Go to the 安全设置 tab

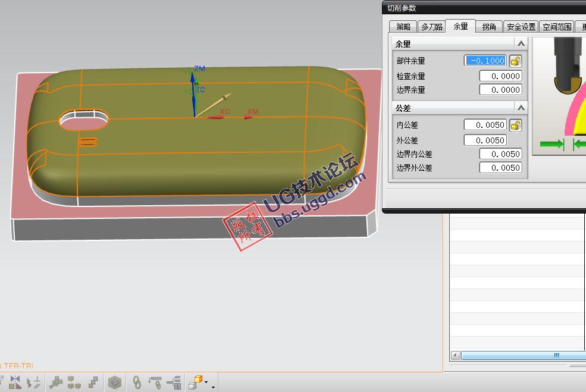521,27
